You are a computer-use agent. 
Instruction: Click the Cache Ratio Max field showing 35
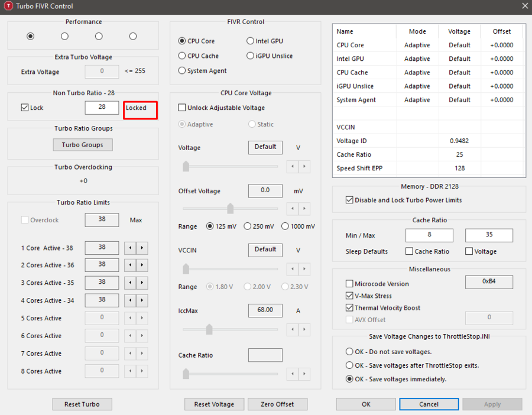point(489,235)
